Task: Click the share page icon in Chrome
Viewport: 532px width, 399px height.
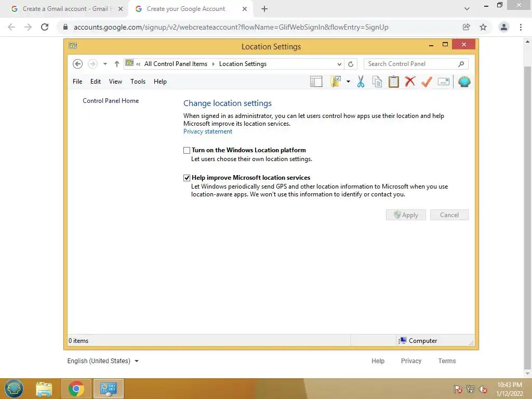Action: pyautogui.click(x=467, y=27)
